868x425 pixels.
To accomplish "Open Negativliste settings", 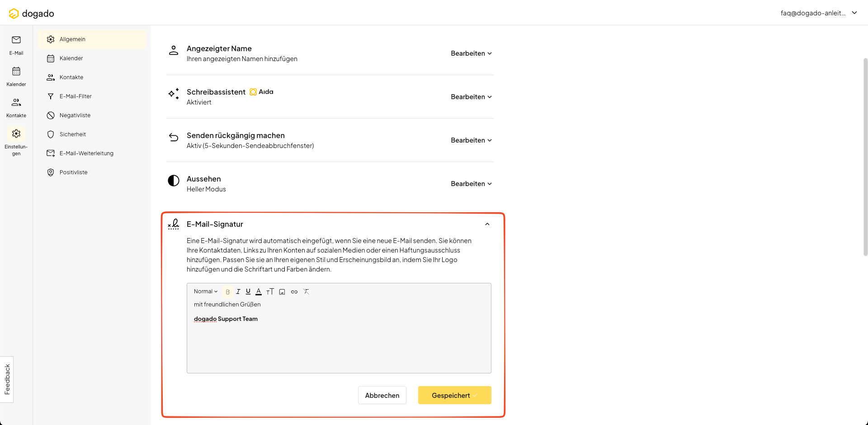I will (x=92, y=115).
